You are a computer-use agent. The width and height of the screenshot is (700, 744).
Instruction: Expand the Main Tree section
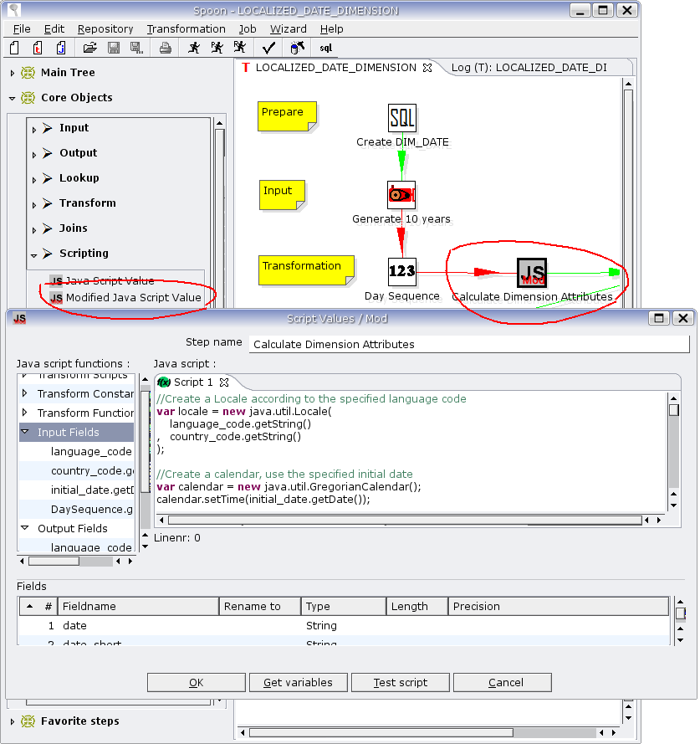13,73
